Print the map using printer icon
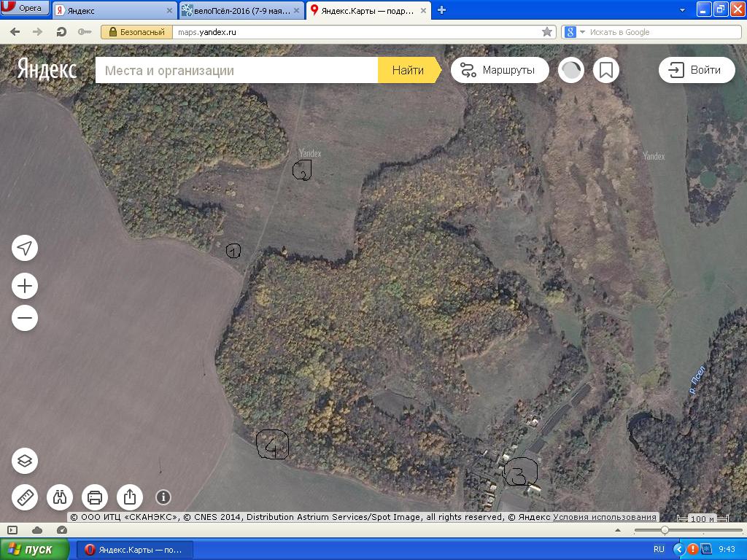The width and height of the screenshot is (747, 560). pos(95,497)
